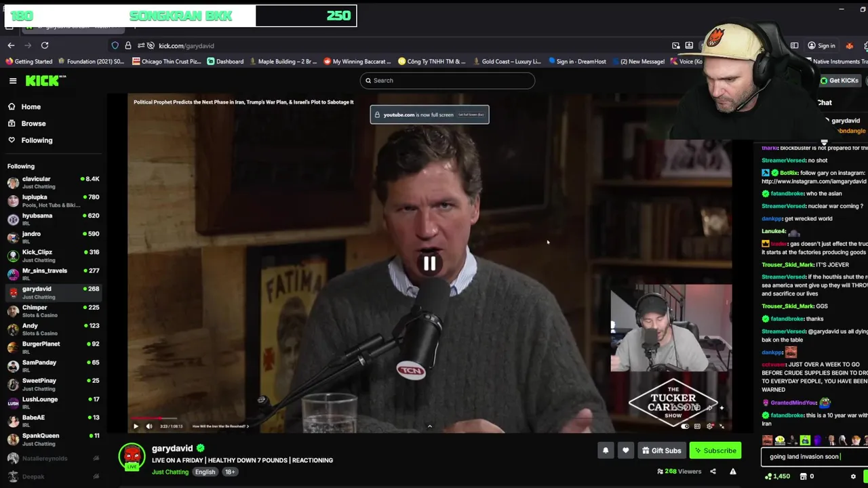Click the 18+ tag
868x488 pixels.
pos(230,472)
